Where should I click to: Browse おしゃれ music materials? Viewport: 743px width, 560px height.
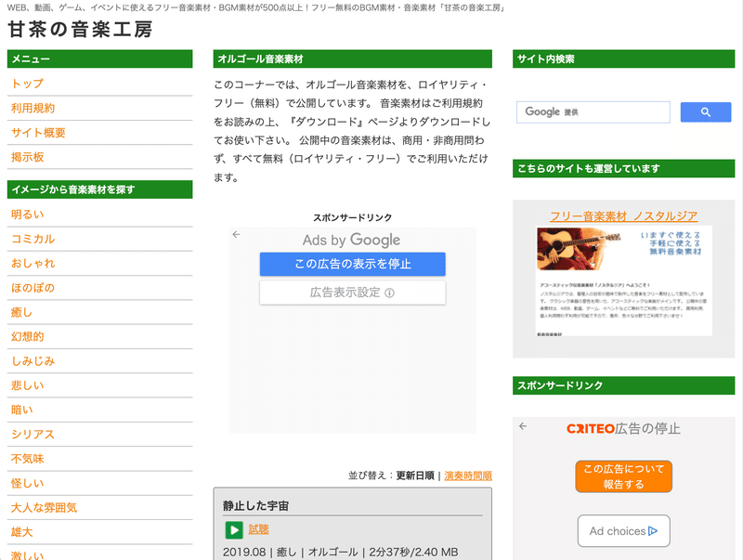[x=33, y=264]
